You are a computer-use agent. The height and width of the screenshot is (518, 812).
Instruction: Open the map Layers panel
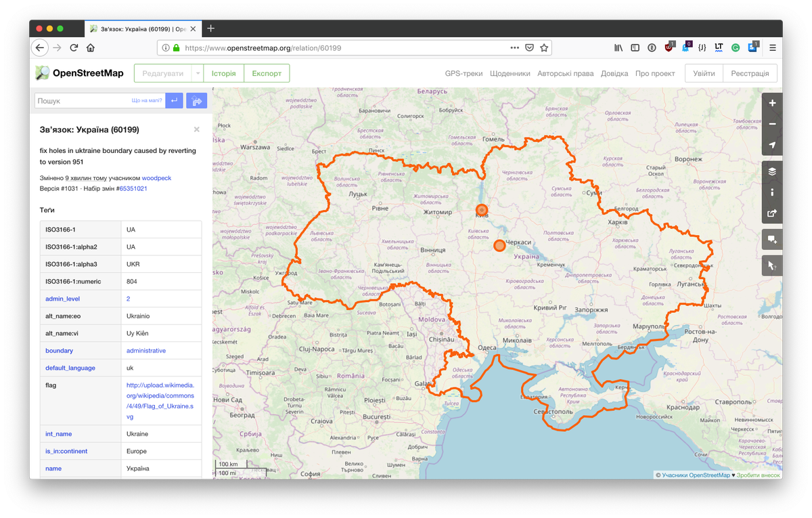pyautogui.click(x=771, y=171)
